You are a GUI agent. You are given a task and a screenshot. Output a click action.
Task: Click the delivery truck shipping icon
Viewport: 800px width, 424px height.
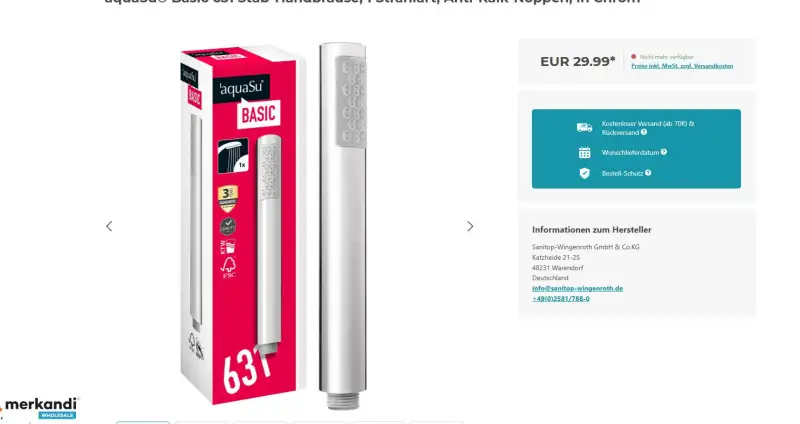(x=585, y=128)
